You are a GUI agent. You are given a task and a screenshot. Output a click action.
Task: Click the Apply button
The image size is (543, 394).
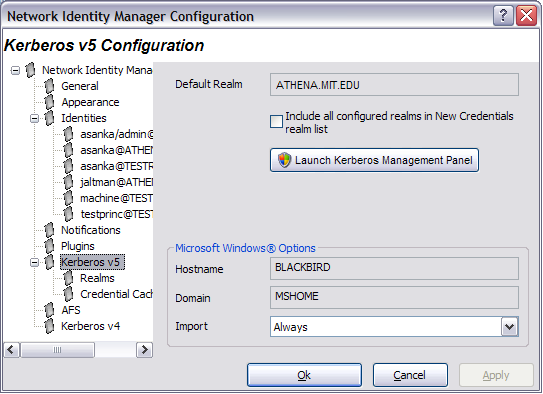[x=496, y=375]
